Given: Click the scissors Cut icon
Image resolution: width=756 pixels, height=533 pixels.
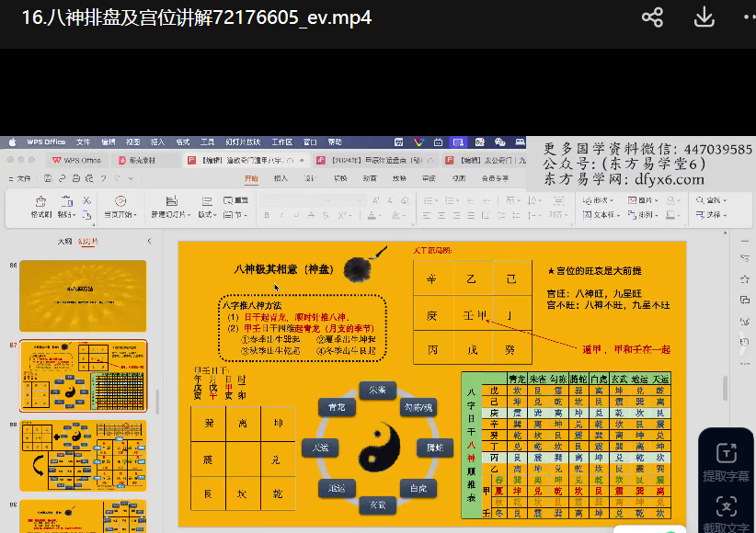Looking at the screenshot, I should (x=86, y=199).
